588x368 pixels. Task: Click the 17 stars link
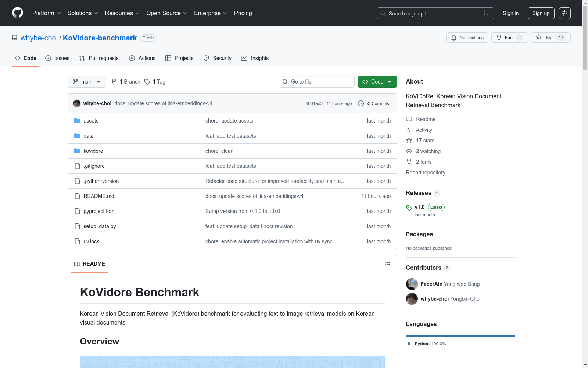pyautogui.click(x=425, y=141)
